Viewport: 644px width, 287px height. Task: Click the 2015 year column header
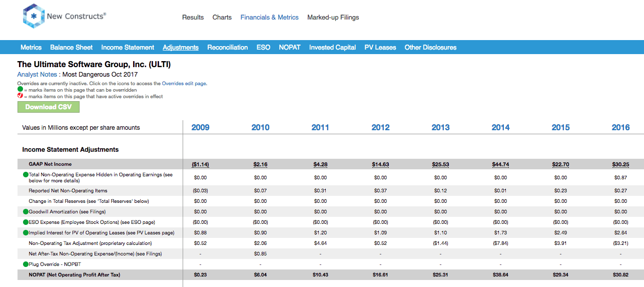(x=560, y=128)
